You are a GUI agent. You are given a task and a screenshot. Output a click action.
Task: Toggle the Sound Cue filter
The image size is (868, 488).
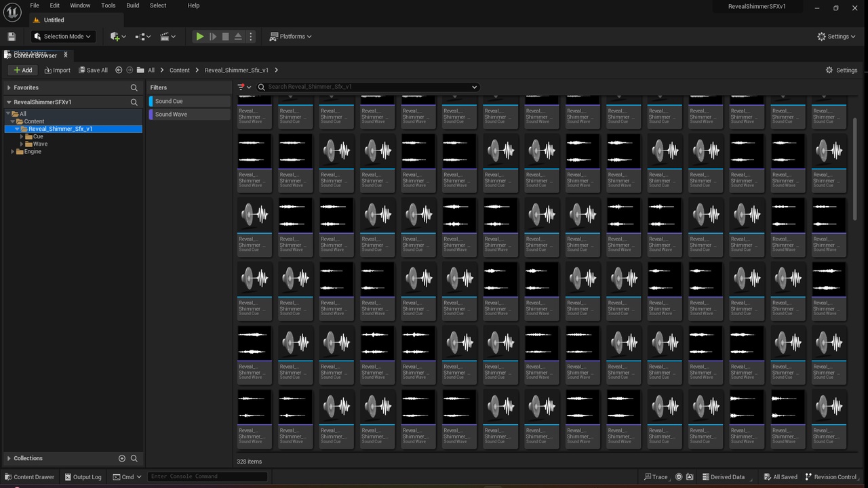(x=190, y=101)
